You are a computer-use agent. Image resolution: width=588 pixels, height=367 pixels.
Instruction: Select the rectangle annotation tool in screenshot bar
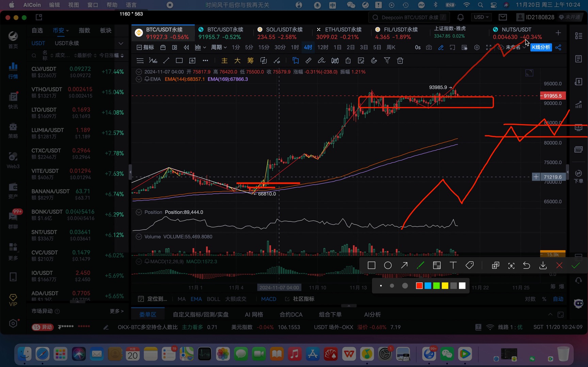371,265
